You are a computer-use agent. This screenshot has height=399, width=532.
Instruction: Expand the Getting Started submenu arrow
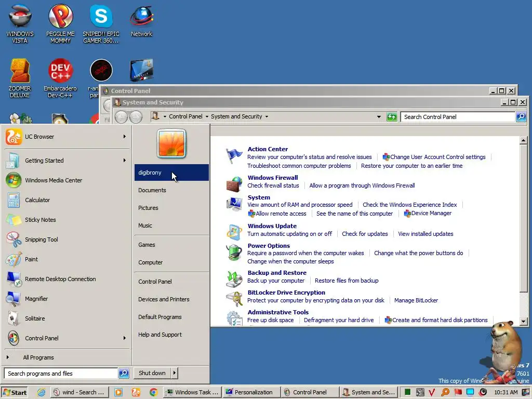pyautogui.click(x=125, y=160)
